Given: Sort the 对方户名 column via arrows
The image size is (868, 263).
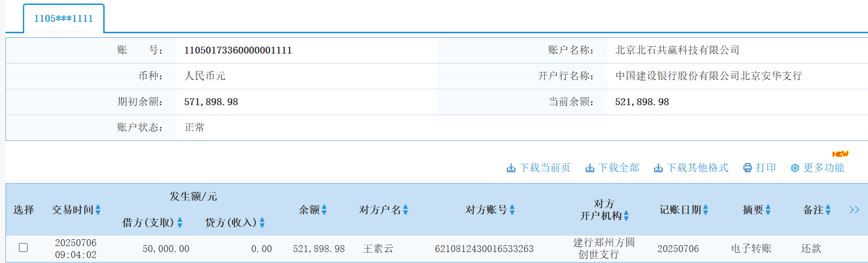Looking at the screenshot, I should click(x=406, y=210).
